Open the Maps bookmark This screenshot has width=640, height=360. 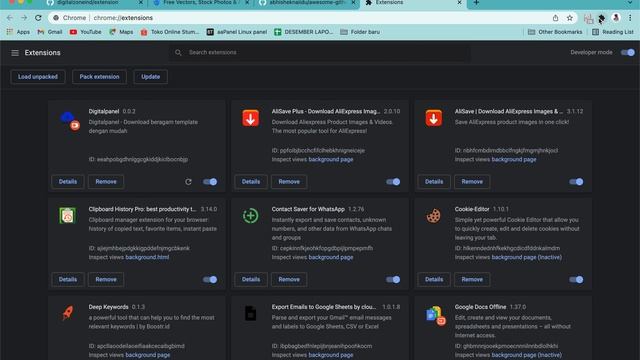[x=121, y=32]
